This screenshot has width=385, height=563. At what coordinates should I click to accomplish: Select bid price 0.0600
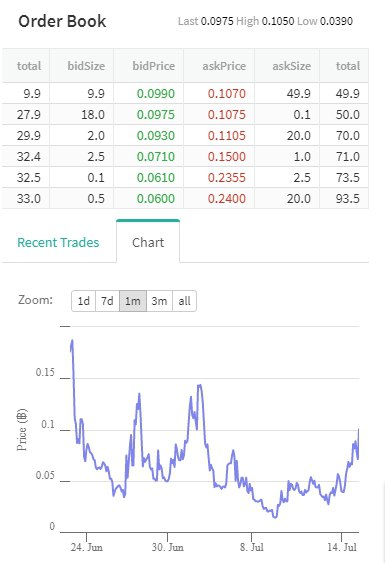(x=156, y=199)
